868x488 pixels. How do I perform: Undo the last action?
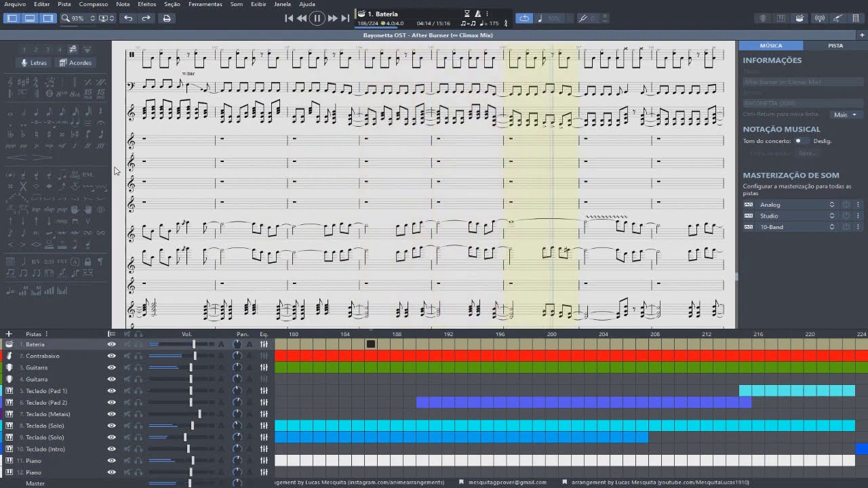coord(128,18)
